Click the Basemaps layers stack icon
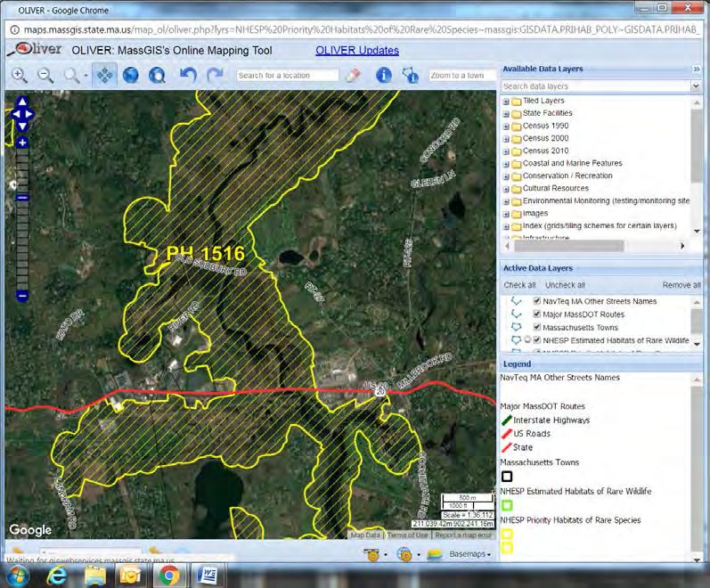Image resolution: width=710 pixels, height=588 pixels. (434, 554)
